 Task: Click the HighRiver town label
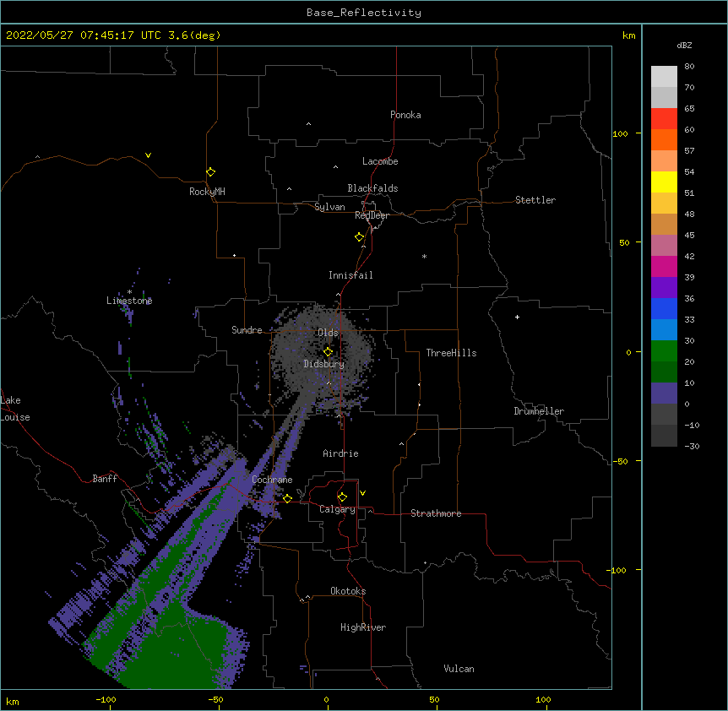click(363, 627)
